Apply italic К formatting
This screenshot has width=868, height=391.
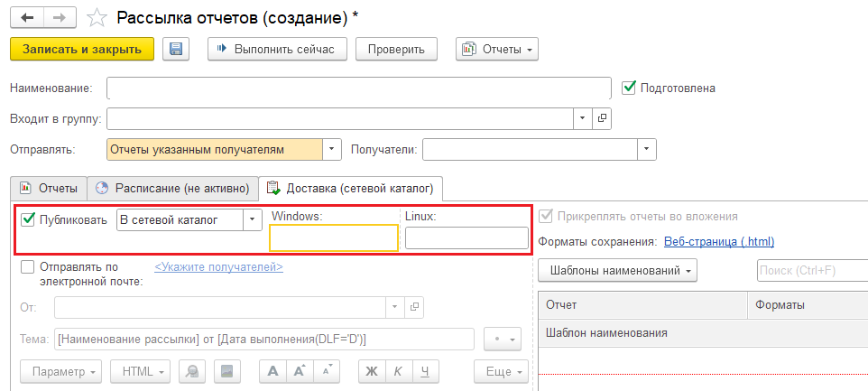pyautogui.click(x=398, y=371)
